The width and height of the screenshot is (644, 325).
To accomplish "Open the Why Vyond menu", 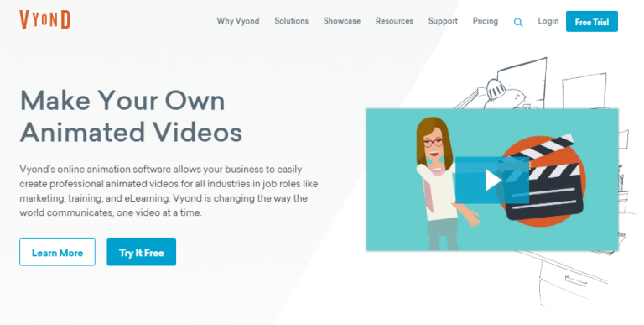I will coord(238,21).
